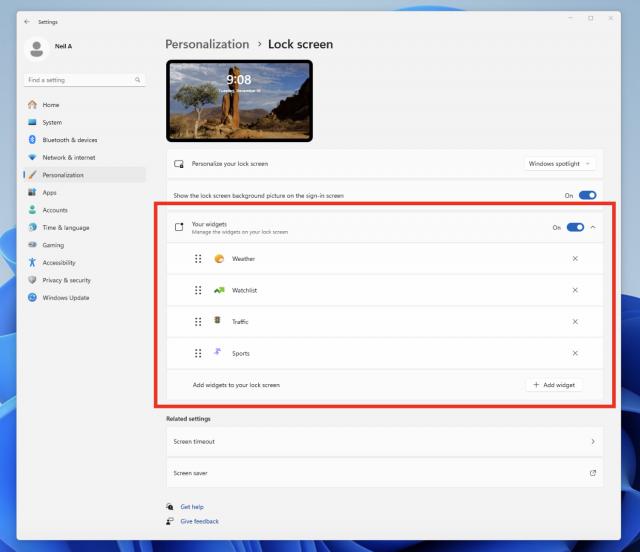Remove the Sports widget with X
This screenshot has width=640, height=552.
(x=575, y=353)
